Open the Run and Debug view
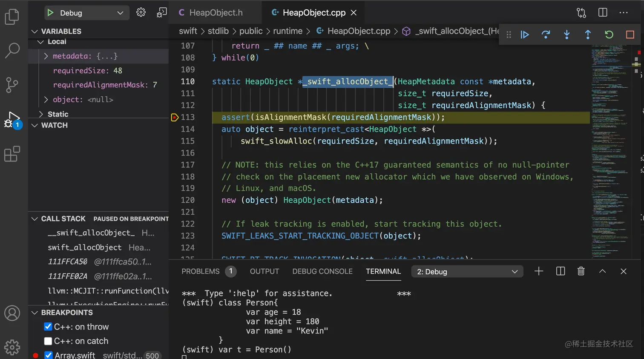The width and height of the screenshot is (644, 359). pyautogui.click(x=12, y=120)
